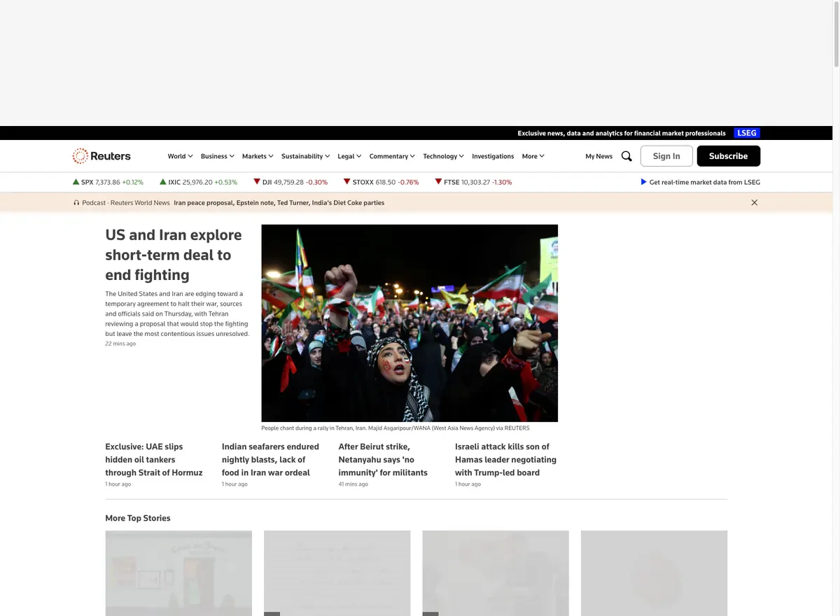
Task: Open the FTSE 10,303.27 ticker
Action: 473,182
